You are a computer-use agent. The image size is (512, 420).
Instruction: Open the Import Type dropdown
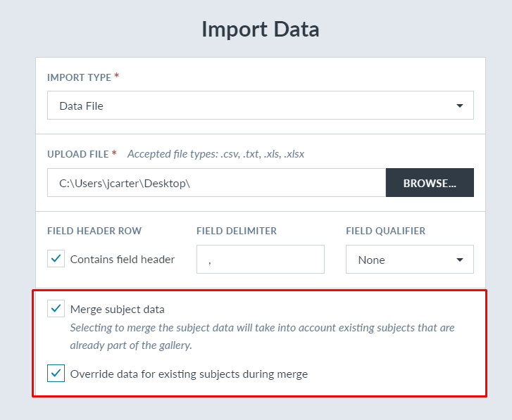pos(261,106)
